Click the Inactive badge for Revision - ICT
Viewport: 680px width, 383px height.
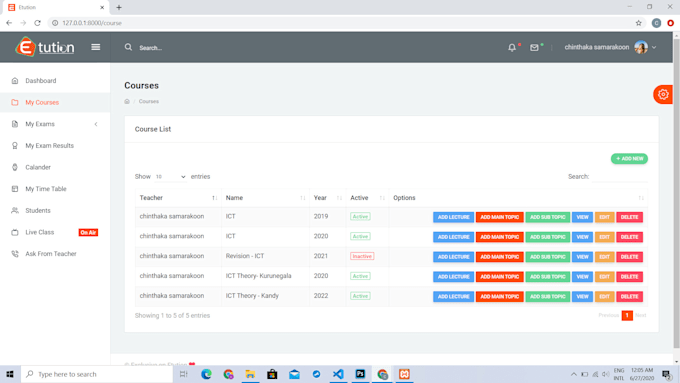(362, 256)
